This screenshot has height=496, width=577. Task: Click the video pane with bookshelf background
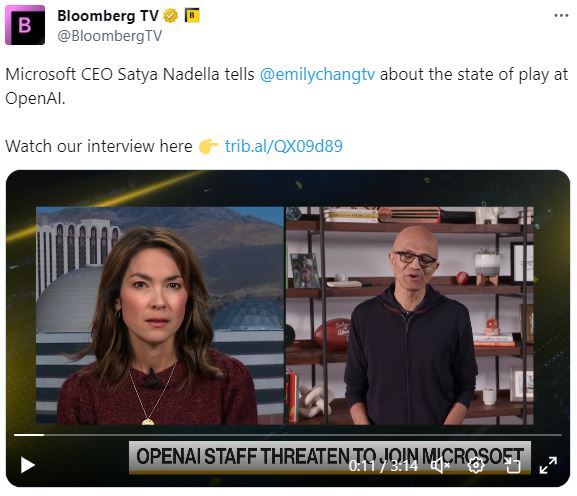point(410,315)
